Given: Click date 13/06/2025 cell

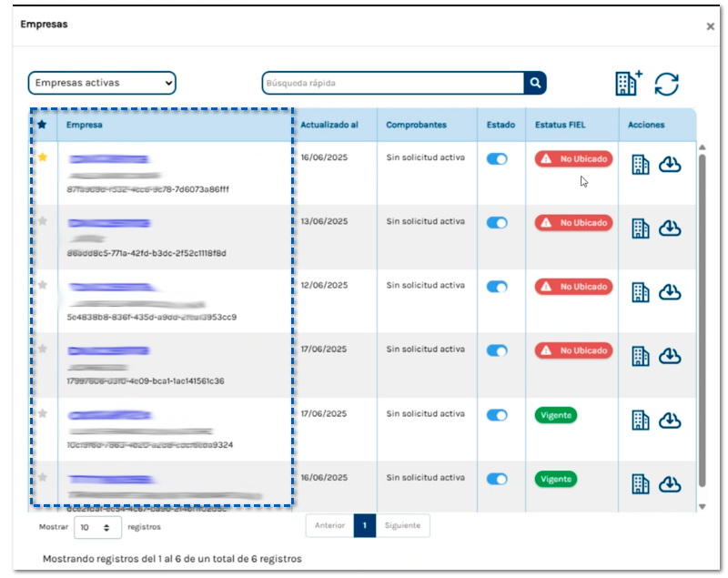Looking at the screenshot, I should pyautogui.click(x=324, y=221).
